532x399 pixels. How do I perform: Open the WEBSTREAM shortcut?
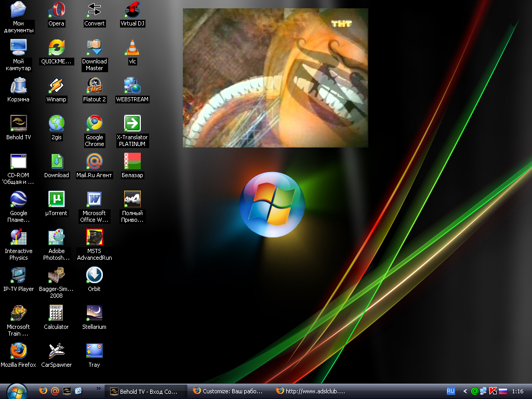click(x=132, y=86)
